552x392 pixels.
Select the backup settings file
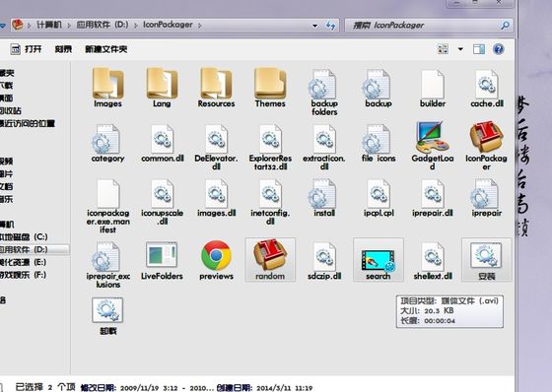pyautogui.click(x=379, y=88)
